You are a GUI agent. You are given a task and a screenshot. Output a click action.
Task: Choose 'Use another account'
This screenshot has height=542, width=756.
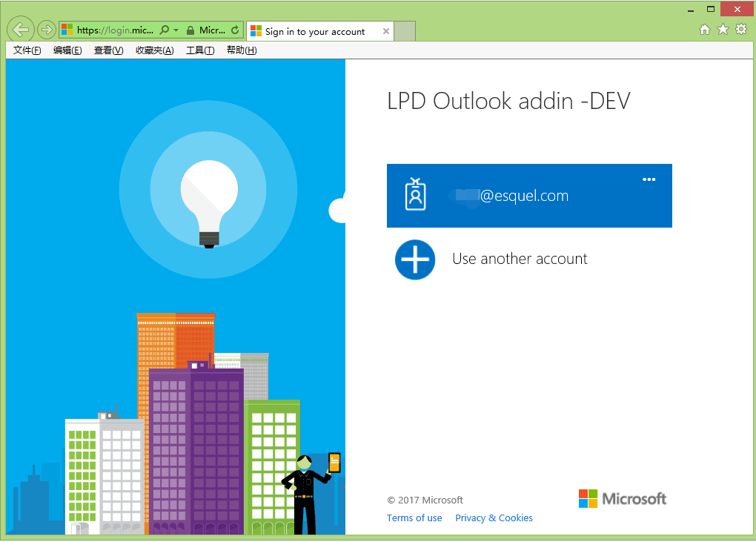point(520,259)
